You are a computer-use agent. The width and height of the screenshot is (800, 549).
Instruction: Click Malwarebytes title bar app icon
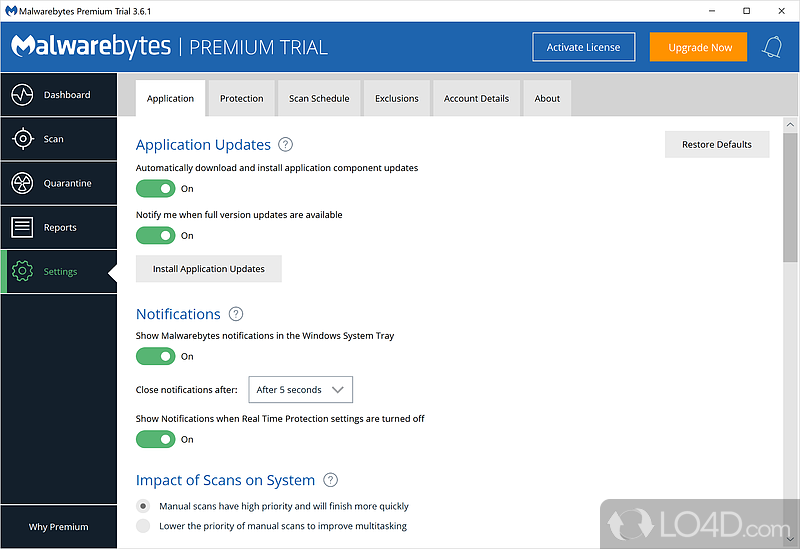[x=11, y=11]
